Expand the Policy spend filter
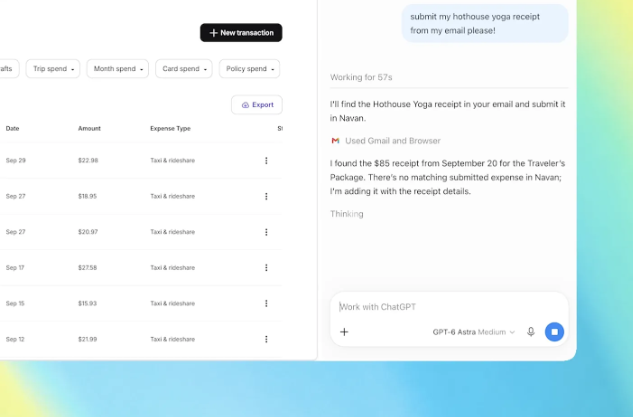This screenshot has width=633, height=417. click(x=249, y=69)
